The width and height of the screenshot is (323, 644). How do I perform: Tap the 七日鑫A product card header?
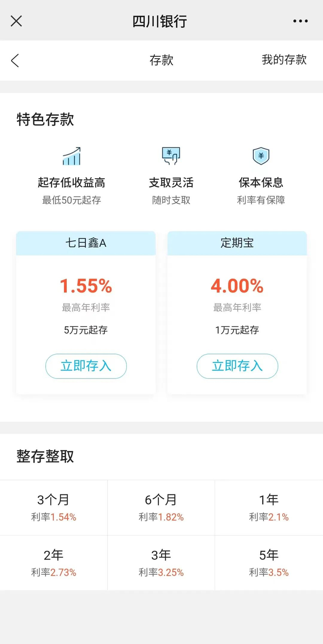click(86, 243)
